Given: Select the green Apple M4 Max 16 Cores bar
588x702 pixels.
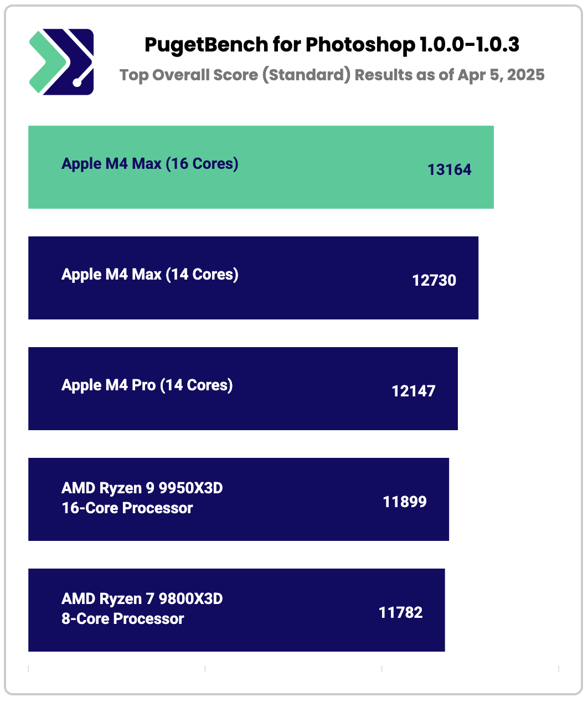Looking at the screenshot, I should coord(261,167).
